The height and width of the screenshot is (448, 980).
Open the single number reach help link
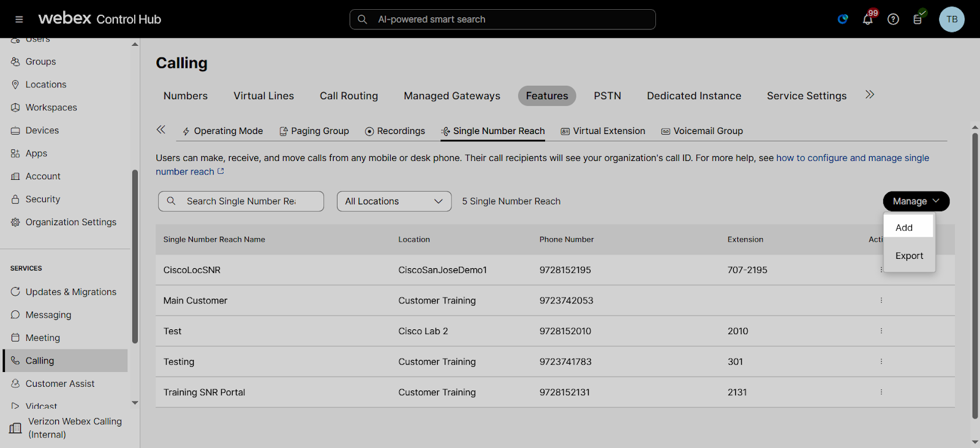point(853,158)
